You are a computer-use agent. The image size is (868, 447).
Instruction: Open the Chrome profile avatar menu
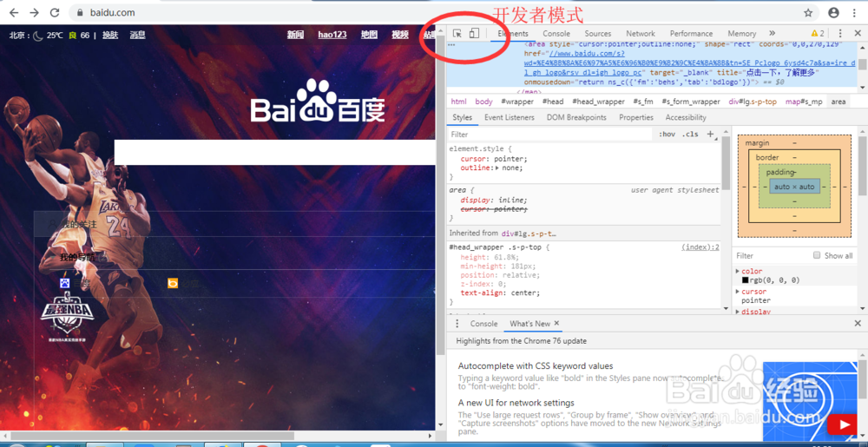coord(833,12)
